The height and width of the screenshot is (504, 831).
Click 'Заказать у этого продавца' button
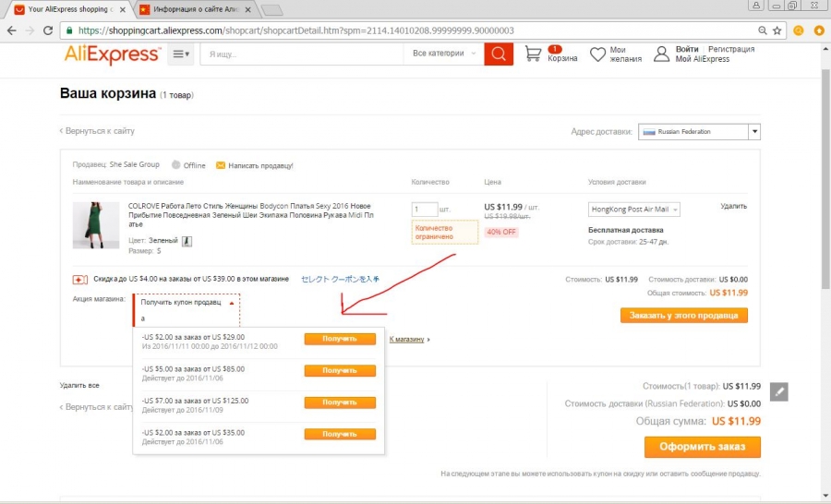click(x=684, y=315)
